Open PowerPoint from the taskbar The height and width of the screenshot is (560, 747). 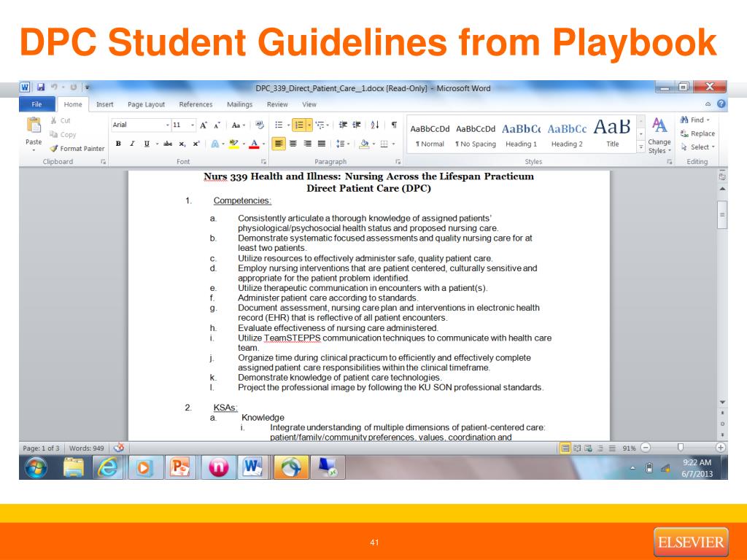[x=180, y=467]
